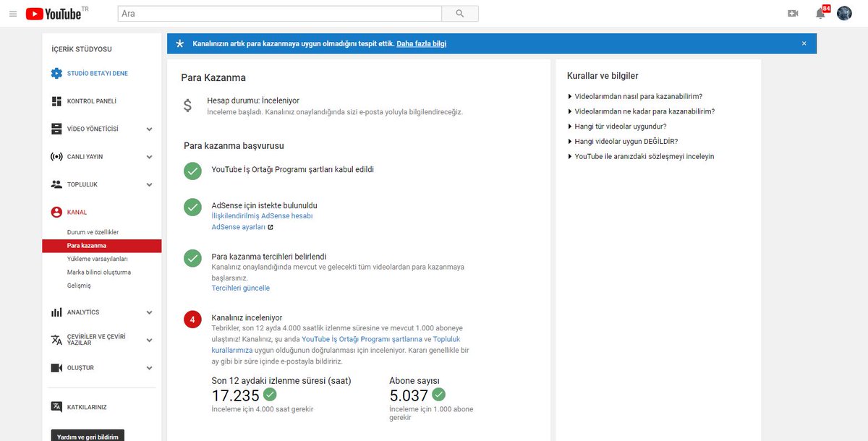Click Tercihleri güncelle link
The image size is (868, 441).
pyautogui.click(x=240, y=288)
